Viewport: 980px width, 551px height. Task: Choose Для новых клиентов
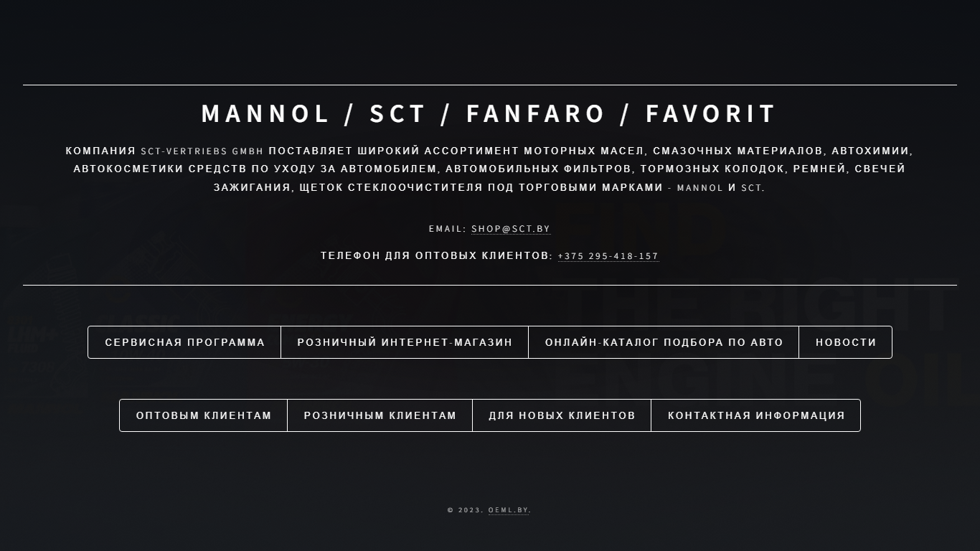click(562, 415)
